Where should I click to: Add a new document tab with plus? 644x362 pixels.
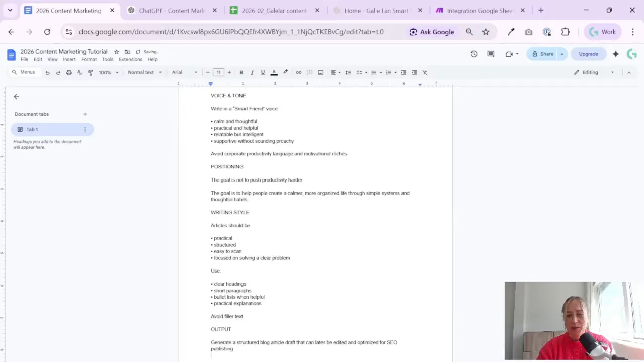pos(85,114)
